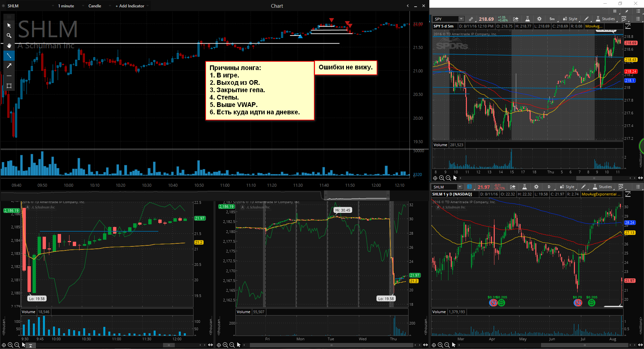This screenshot has height=349, width=644.
Task: Click 'Hi: 30.45' bubble on five-day chart
Action: tap(343, 210)
